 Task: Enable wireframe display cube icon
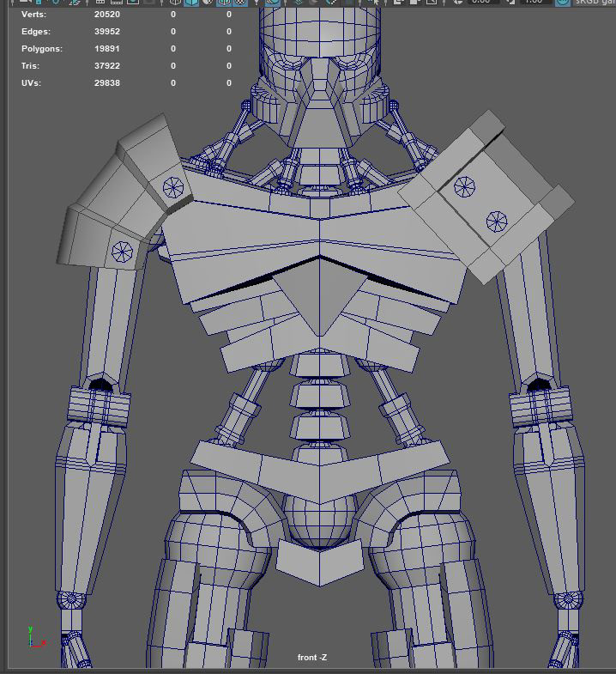tap(175, 3)
